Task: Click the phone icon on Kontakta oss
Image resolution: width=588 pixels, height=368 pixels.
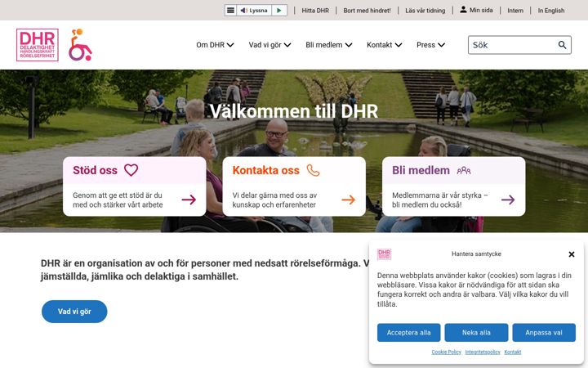Action: tap(313, 170)
